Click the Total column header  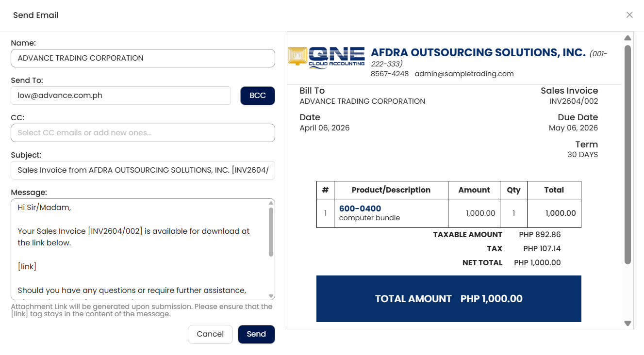pos(554,190)
